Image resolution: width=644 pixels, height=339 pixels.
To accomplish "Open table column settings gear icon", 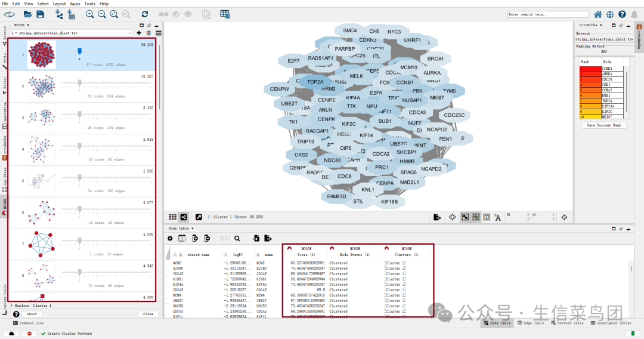I will pyautogui.click(x=170, y=238).
